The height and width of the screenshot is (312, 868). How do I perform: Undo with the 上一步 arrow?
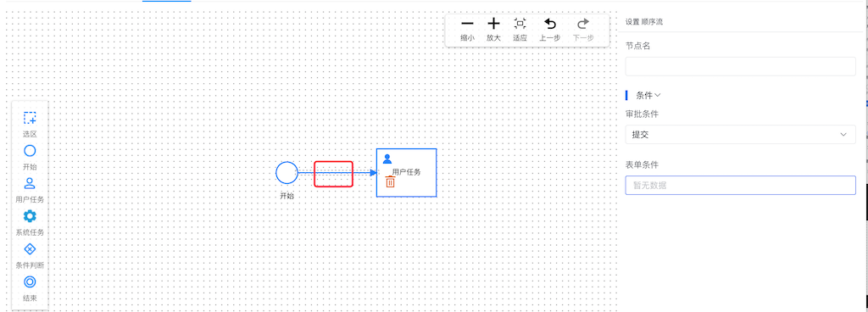pyautogui.click(x=549, y=24)
